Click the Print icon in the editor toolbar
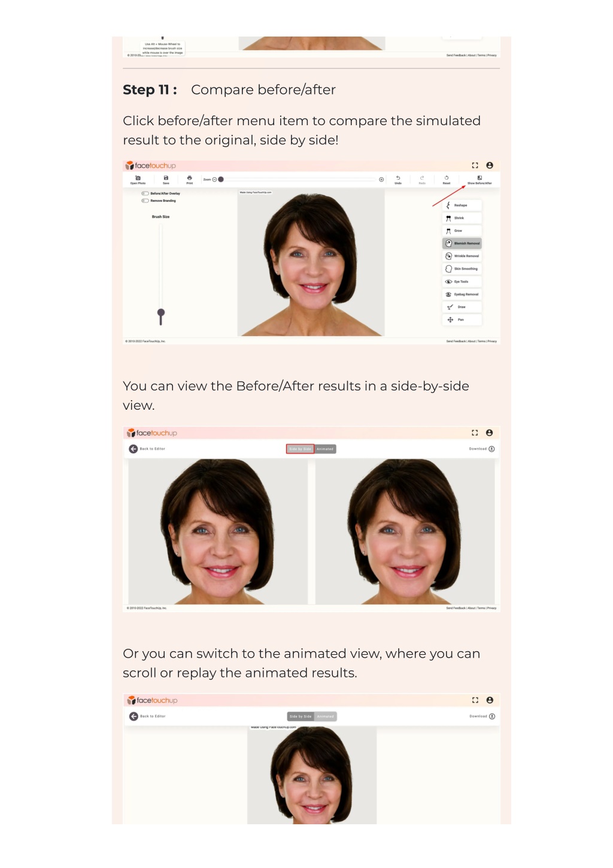 [189, 178]
